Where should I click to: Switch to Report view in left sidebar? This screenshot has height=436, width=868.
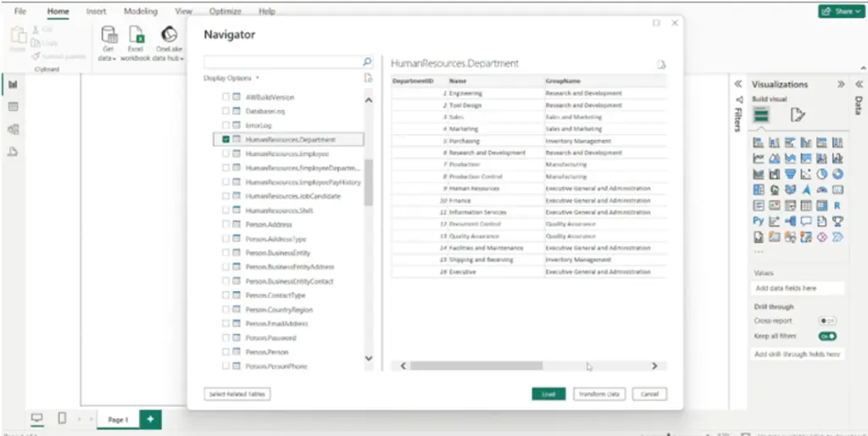point(13,84)
